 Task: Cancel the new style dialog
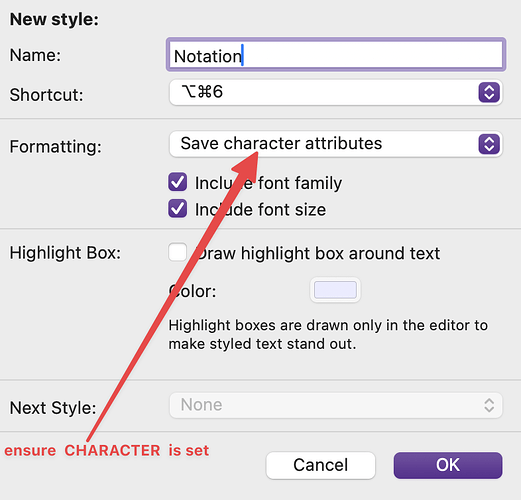(x=321, y=465)
